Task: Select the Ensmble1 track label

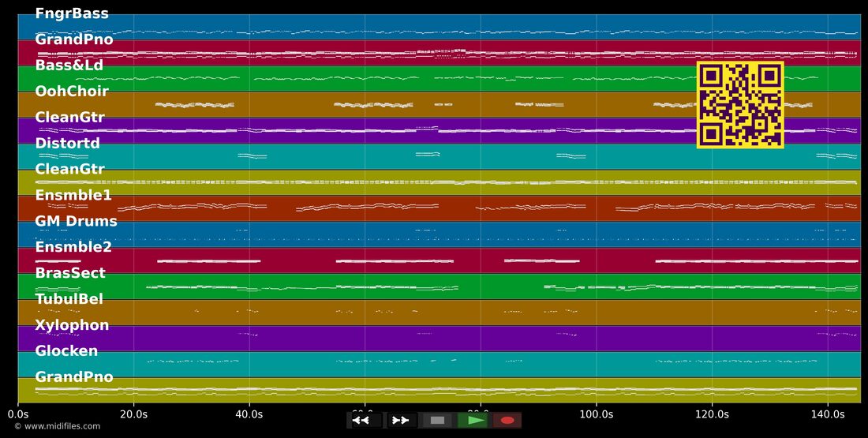Action: click(x=73, y=195)
